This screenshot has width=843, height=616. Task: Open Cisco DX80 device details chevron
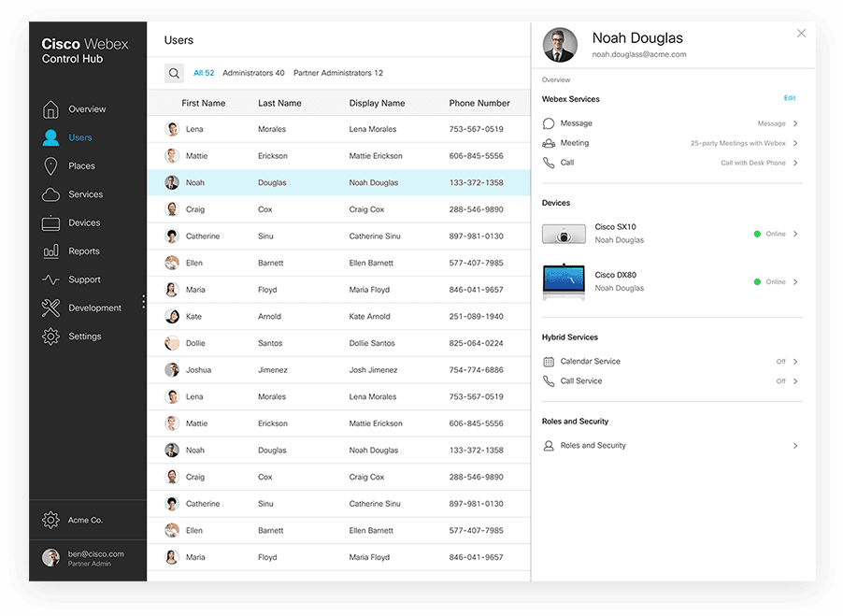(x=795, y=281)
